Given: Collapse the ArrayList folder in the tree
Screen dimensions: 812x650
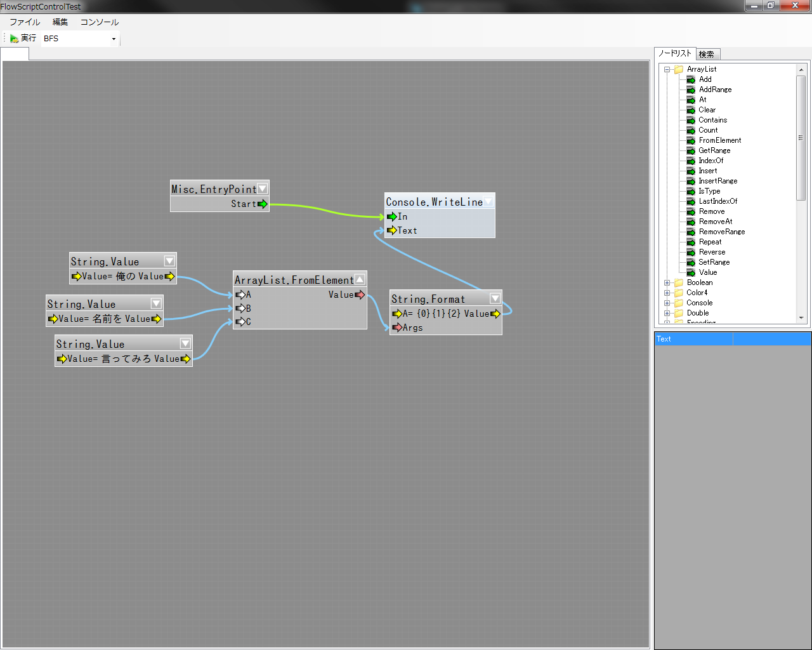Looking at the screenshot, I should (x=667, y=69).
